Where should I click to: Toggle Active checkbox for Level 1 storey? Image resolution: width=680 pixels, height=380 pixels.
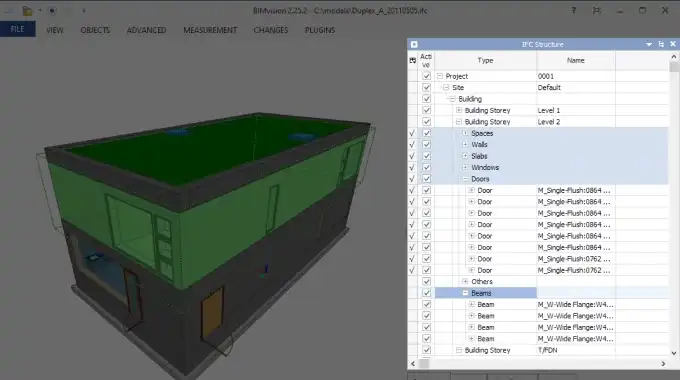pos(426,110)
